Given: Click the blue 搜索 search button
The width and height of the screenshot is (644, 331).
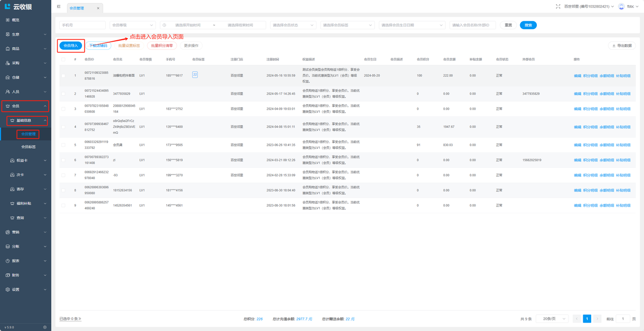Looking at the screenshot, I should (528, 25).
